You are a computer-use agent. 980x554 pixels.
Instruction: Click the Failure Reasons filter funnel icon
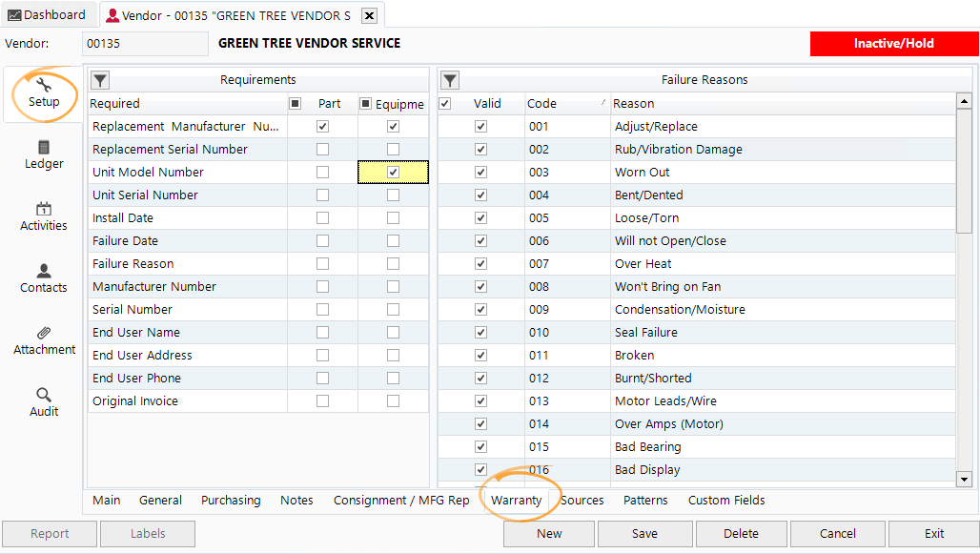449,80
